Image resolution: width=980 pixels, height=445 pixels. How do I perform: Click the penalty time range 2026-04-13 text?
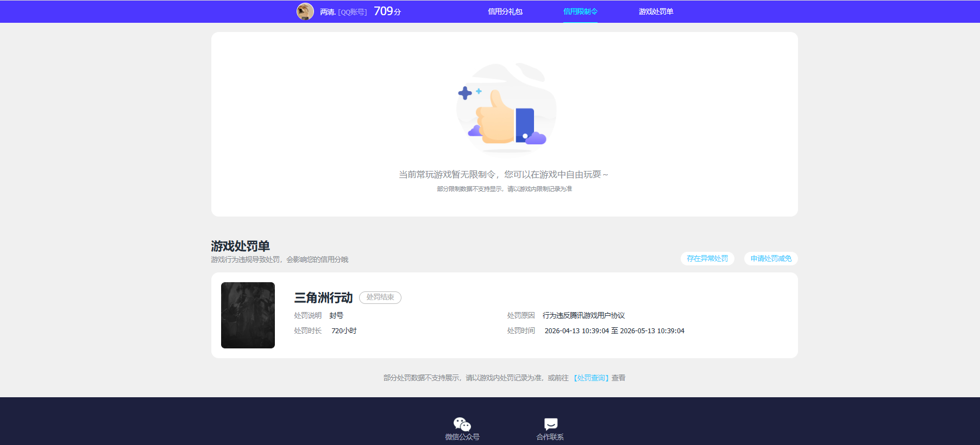click(x=614, y=330)
